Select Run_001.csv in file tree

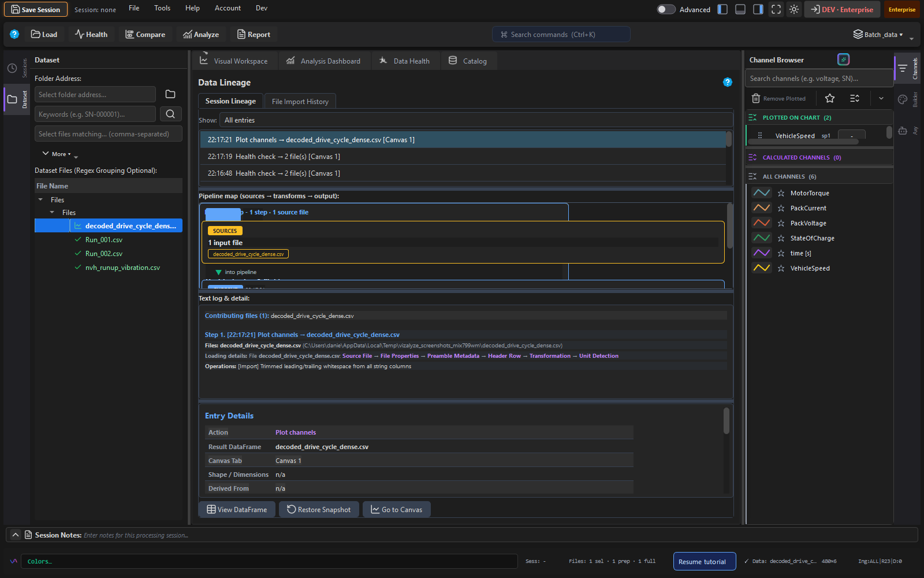104,239
